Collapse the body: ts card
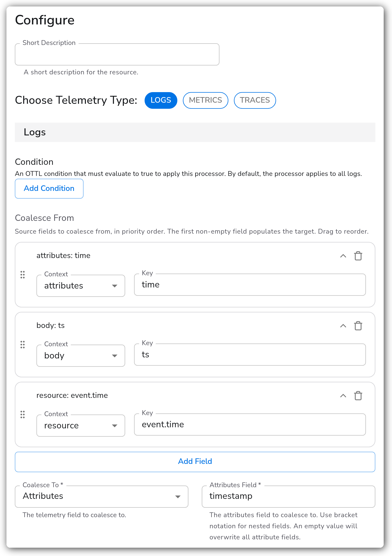The width and height of the screenshot is (392, 556). point(343,326)
